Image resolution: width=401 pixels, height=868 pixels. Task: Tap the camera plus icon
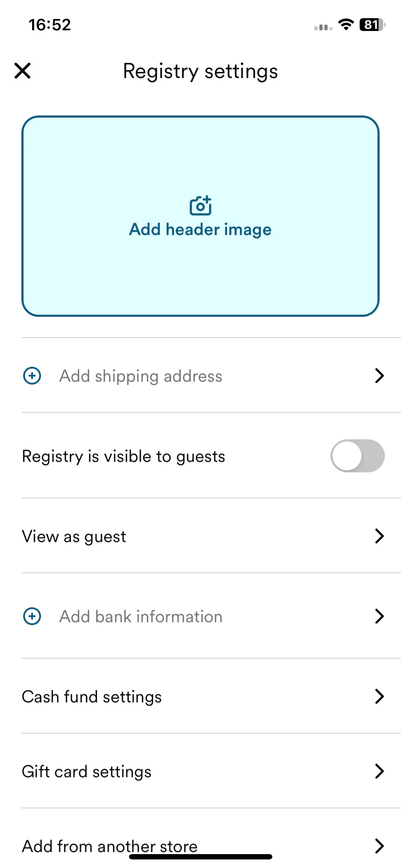[x=200, y=206]
